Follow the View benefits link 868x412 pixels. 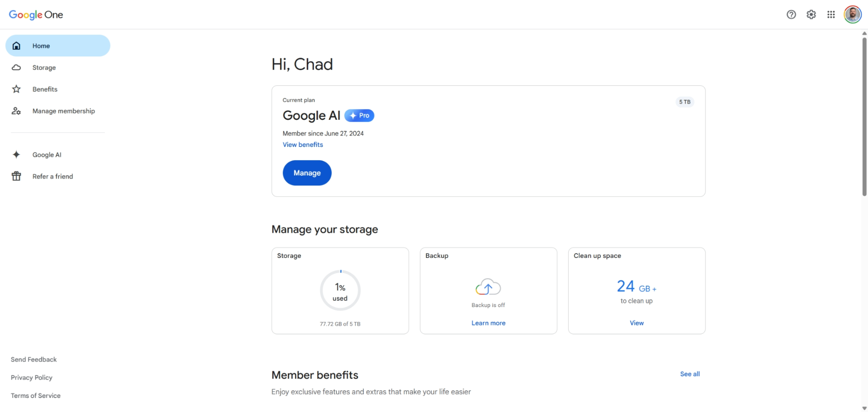coord(303,145)
